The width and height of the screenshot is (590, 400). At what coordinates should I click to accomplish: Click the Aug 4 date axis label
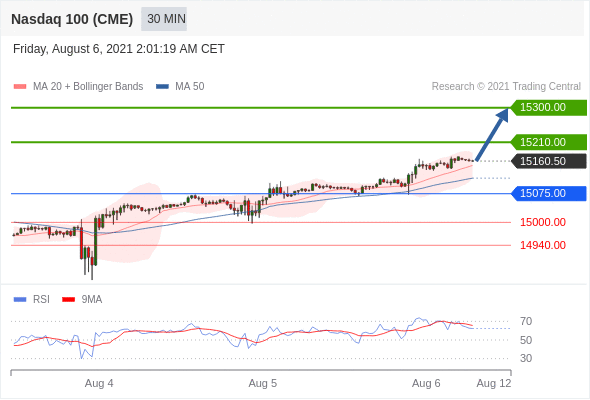pyautogui.click(x=99, y=383)
